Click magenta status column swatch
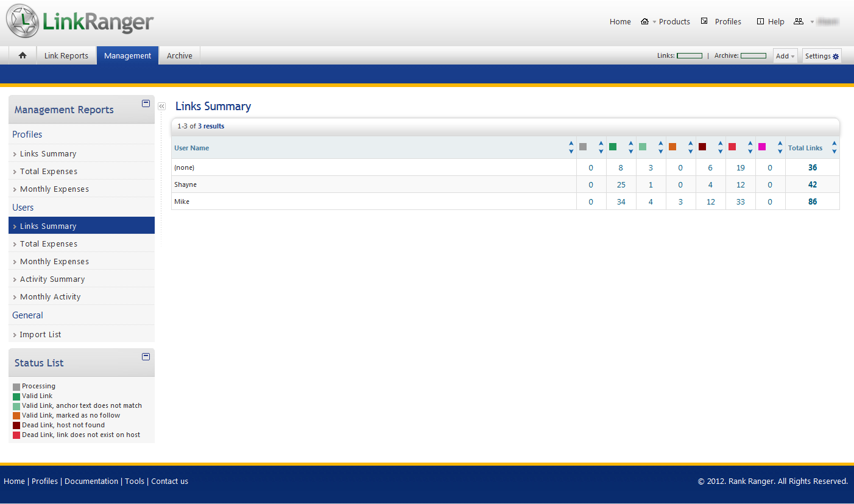 coord(762,147)
